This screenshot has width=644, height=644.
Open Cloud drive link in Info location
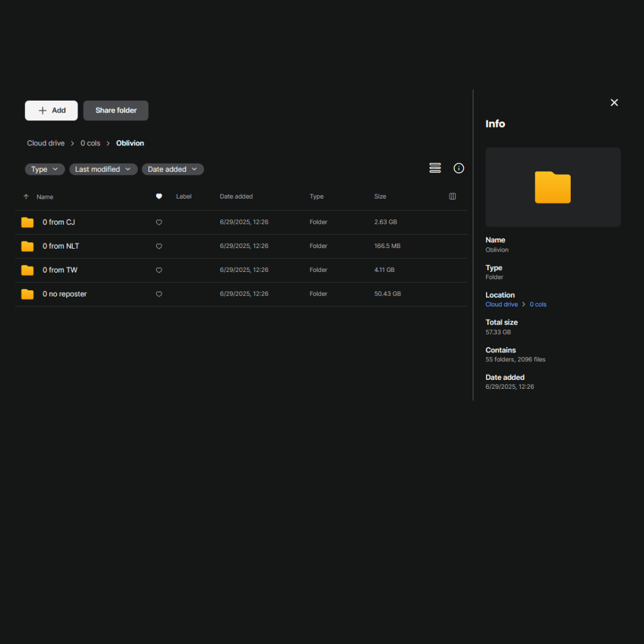pos(501,304)
